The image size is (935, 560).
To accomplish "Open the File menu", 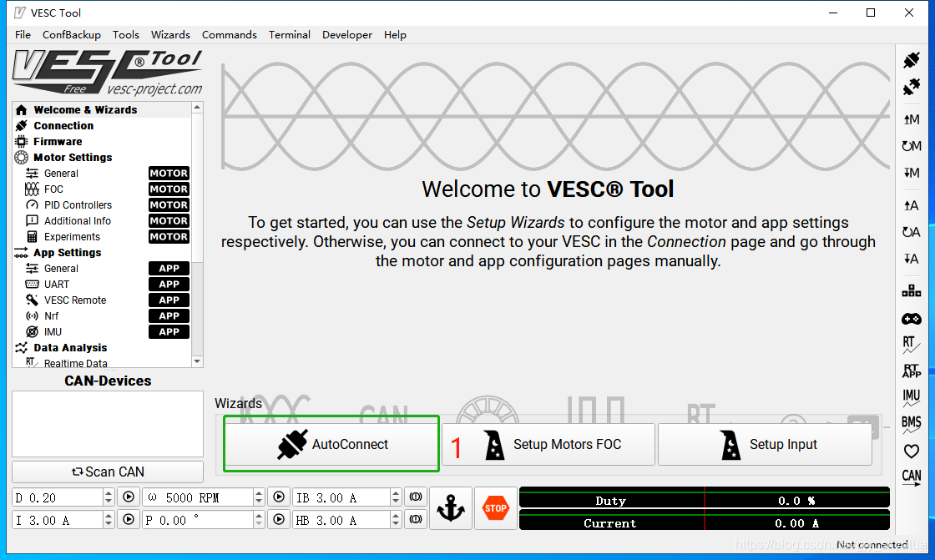I will pyautogui.click(x=23, y=34).
